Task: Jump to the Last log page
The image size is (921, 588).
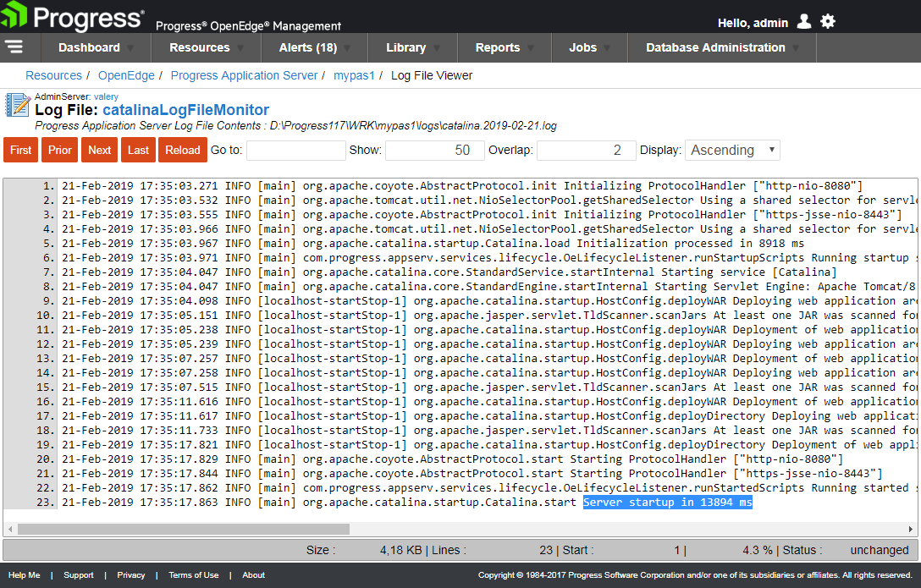Action: tap(138, 150)
